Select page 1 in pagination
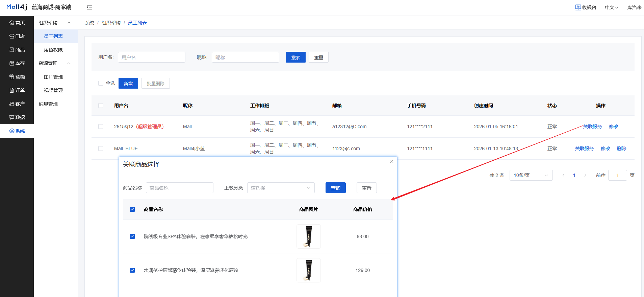Image resolution: width=644 pixels, height=297 pixels. (x=574, y=175)
